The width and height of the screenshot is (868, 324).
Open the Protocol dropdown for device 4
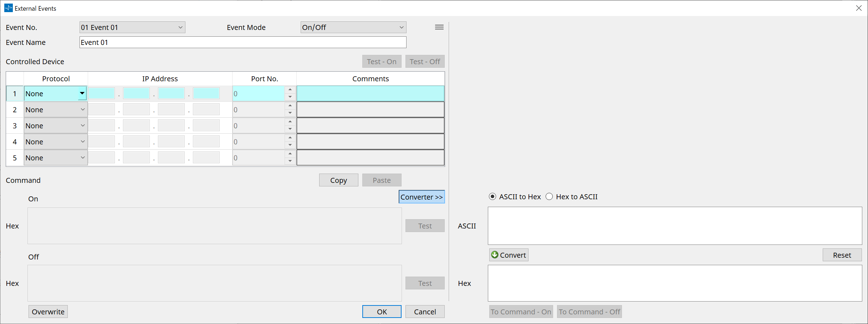[x=82, y=142]
